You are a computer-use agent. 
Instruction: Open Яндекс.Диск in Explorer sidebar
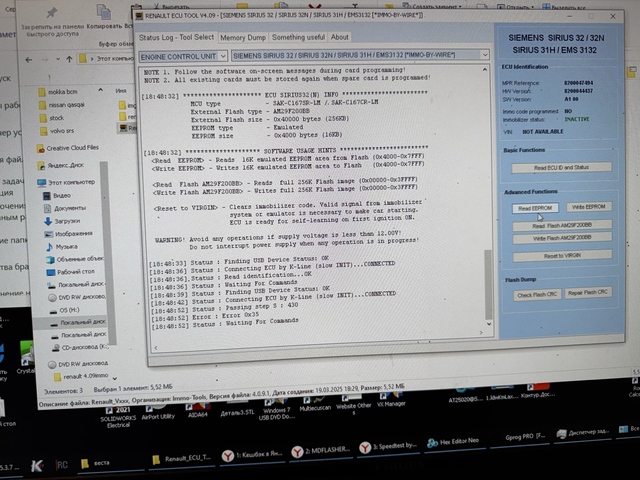coord(60,165)
